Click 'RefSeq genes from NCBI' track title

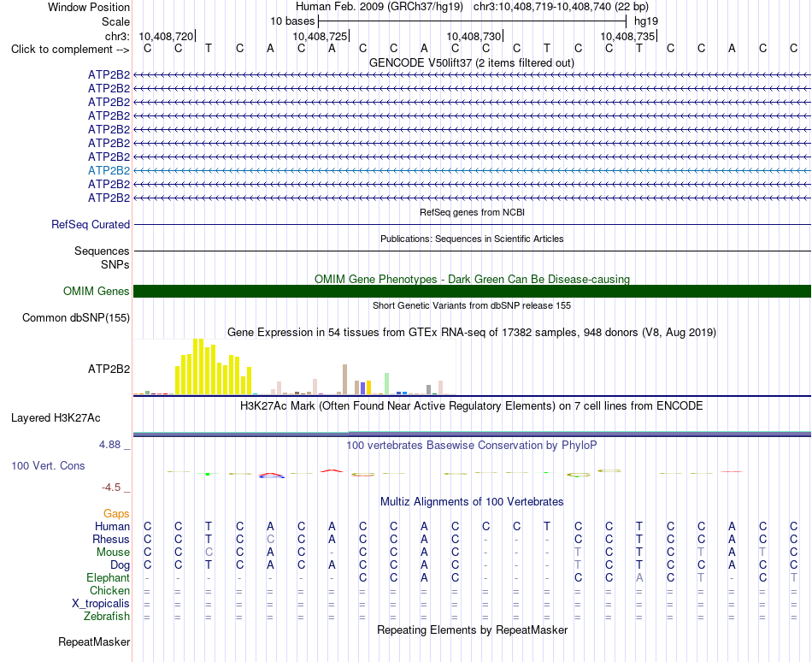472,212
